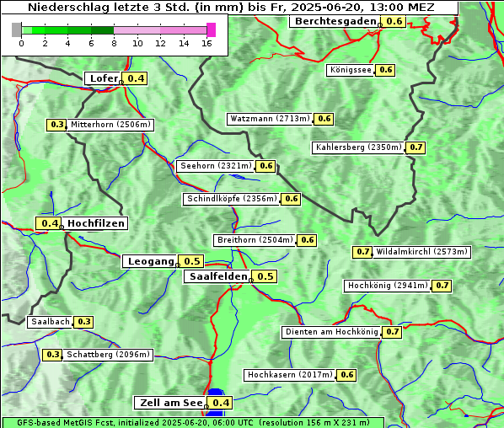Click the GFS-based MetGIS Fcst footer text
The width and height of the screenshot is (504, 428).
[193, 423]
